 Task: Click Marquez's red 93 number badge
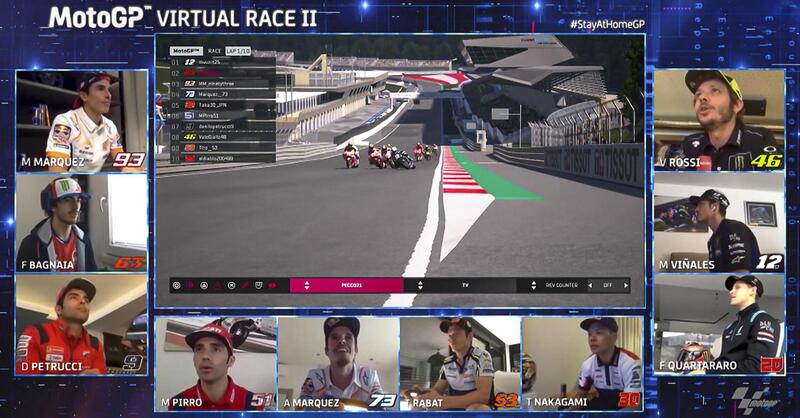click(x=129, y=160)
